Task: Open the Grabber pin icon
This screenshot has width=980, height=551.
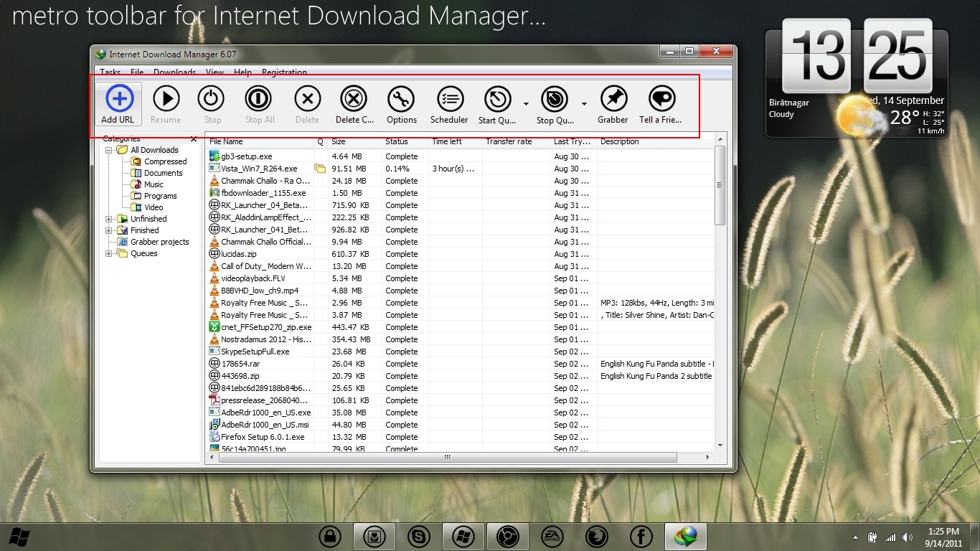Action: (x=613, y=98)
